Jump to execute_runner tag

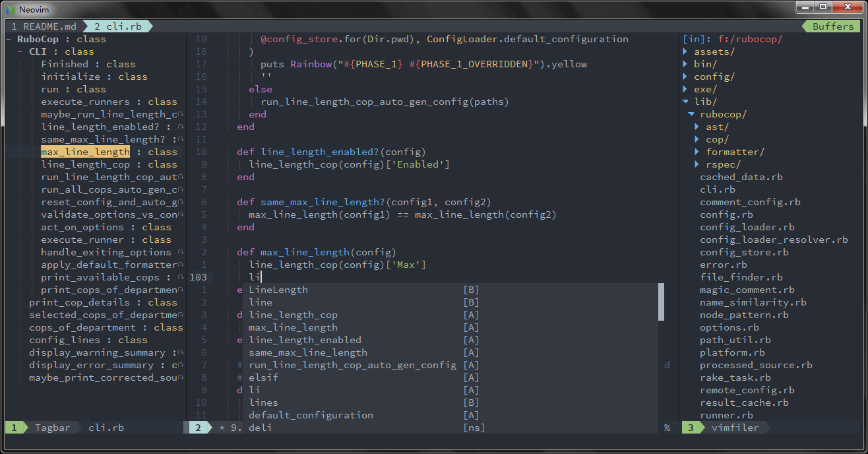82,240
